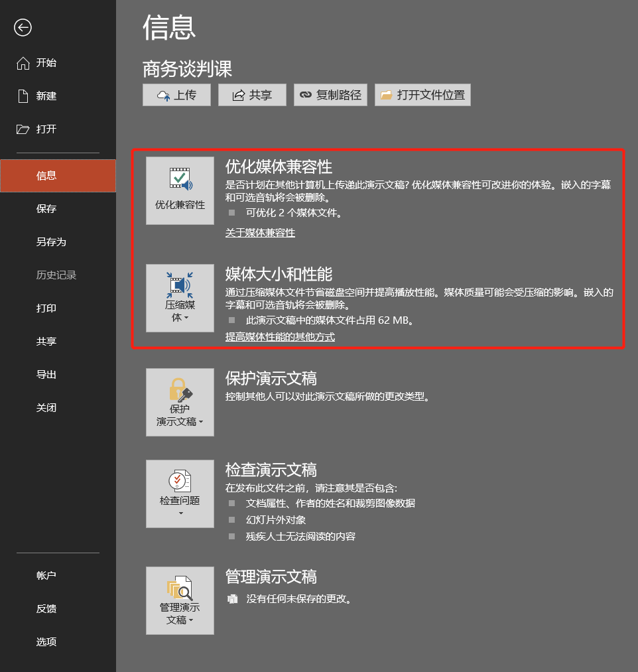Select the 开始 menu item
638x672 pixels.
tap(58, 63)
